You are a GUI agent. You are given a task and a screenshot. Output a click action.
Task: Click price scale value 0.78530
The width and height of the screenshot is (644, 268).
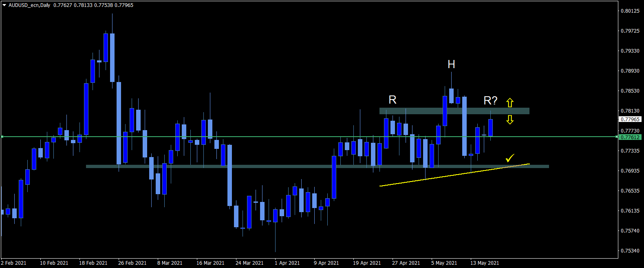pyautogui.click(x=630, y=91)
